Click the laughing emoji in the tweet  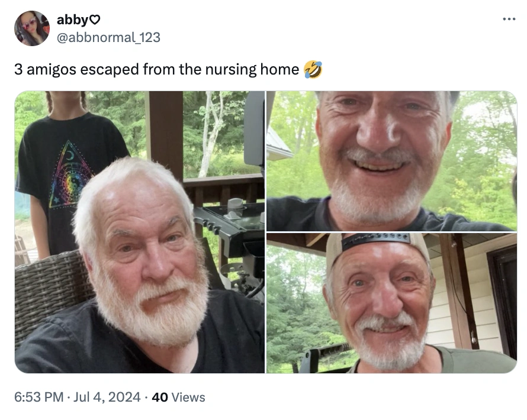click(x=313, y=69)
